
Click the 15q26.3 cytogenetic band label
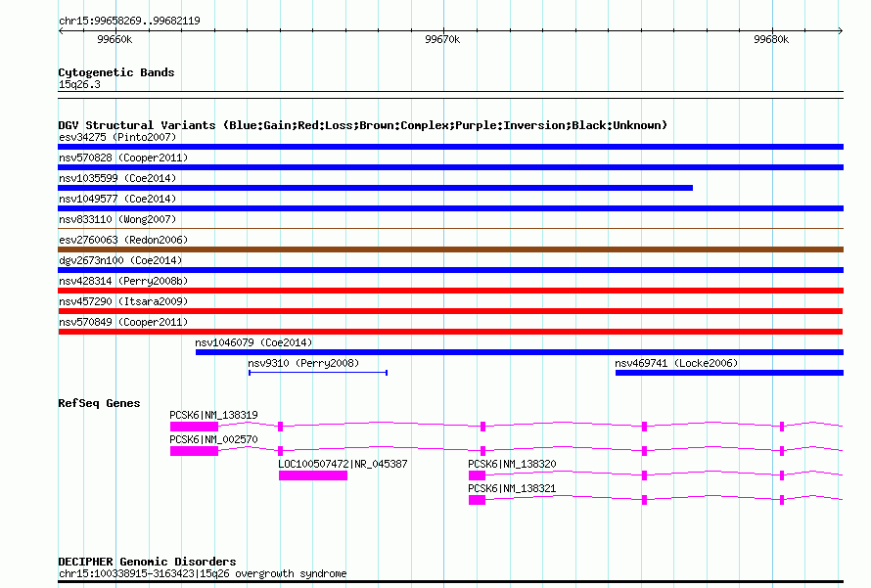point(79,84)
